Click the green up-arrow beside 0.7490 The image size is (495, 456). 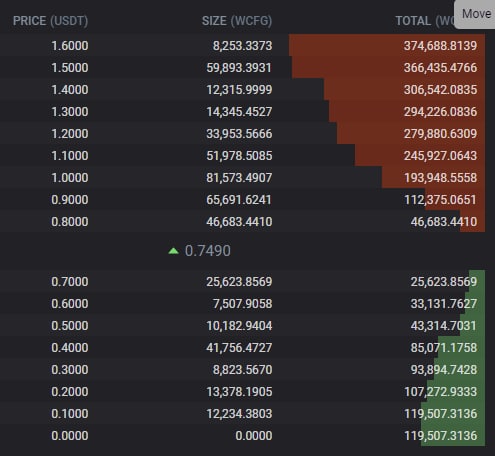[x=173, y=251]
